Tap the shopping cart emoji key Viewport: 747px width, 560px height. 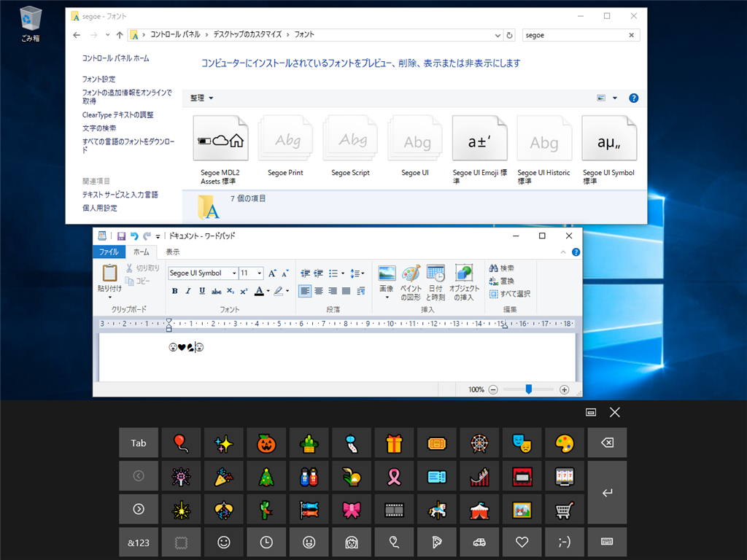click(565, 510)
